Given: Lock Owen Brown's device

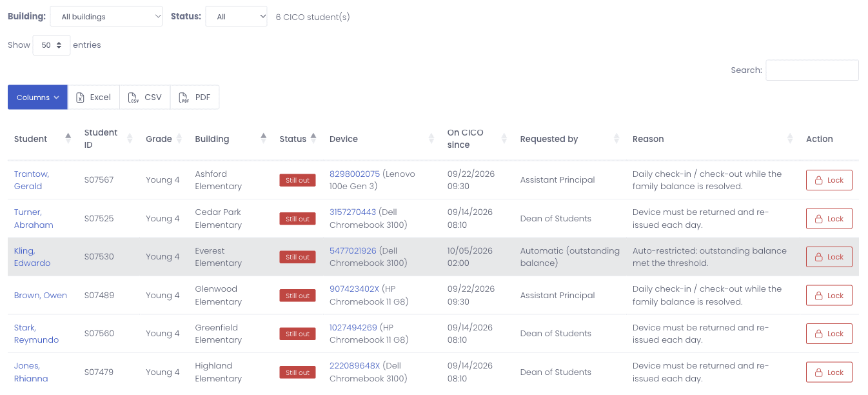Looking at the screenshot, I should [x=829, y=296].
